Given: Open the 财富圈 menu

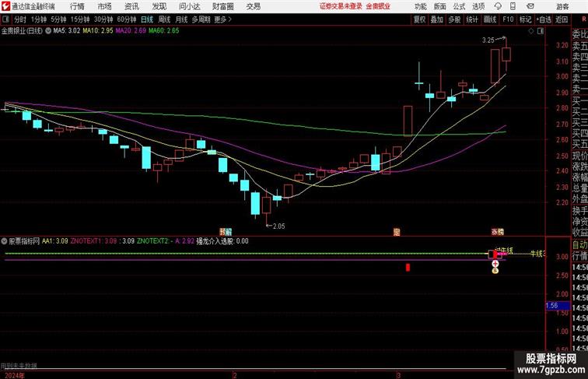Looking at the screenshot, I should pos(222,6).
